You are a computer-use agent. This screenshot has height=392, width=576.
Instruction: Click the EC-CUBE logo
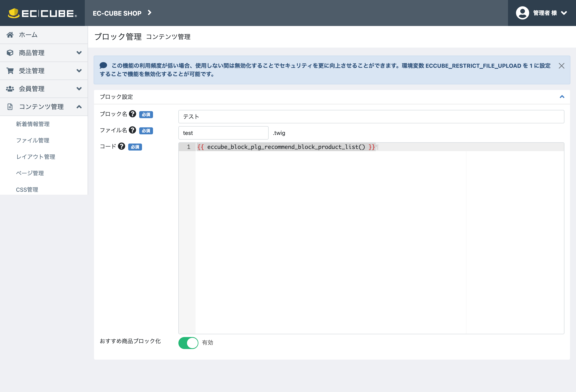pyautogui.click(x=42, y=13)
